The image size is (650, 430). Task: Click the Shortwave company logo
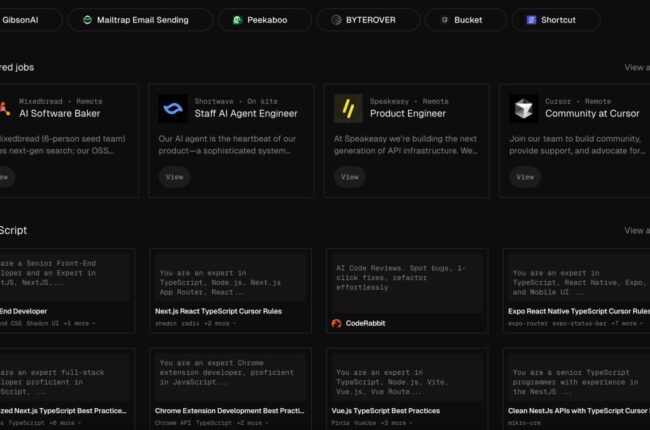point(173,108)
